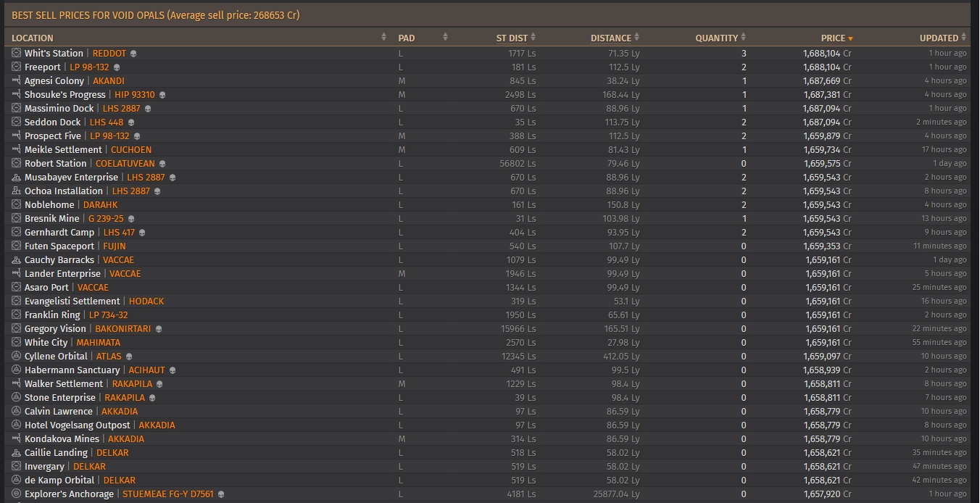Open Noblehome station link
The image size is (980, 503).
pos(49,204)
